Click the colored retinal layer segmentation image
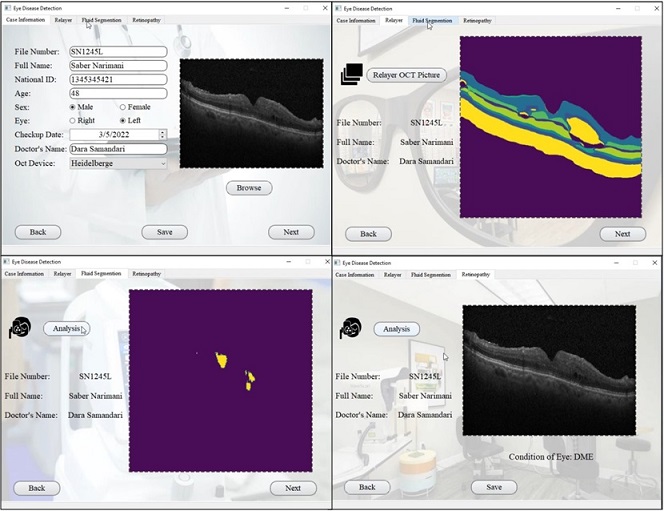The width and height of the screenshot is (664, 511). click(550, 127)
